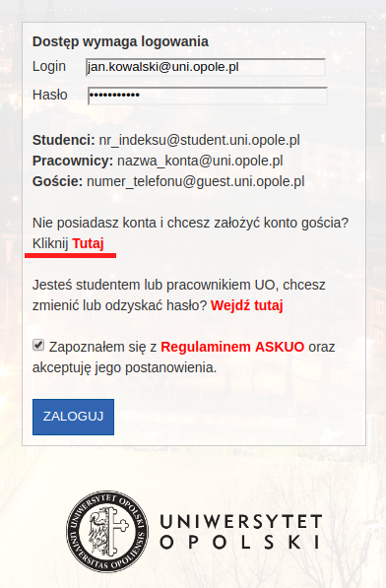Screen dimensions: 386x588
Task: Select the Goście login format line
Action: [x=168, y=181]
